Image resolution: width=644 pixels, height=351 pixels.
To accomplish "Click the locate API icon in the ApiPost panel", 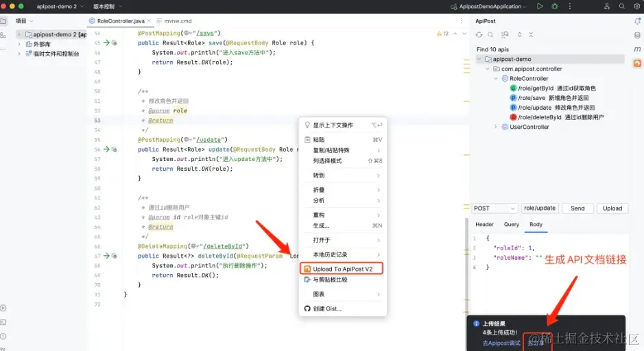I will pyautogui.click(x=505, y=35).
